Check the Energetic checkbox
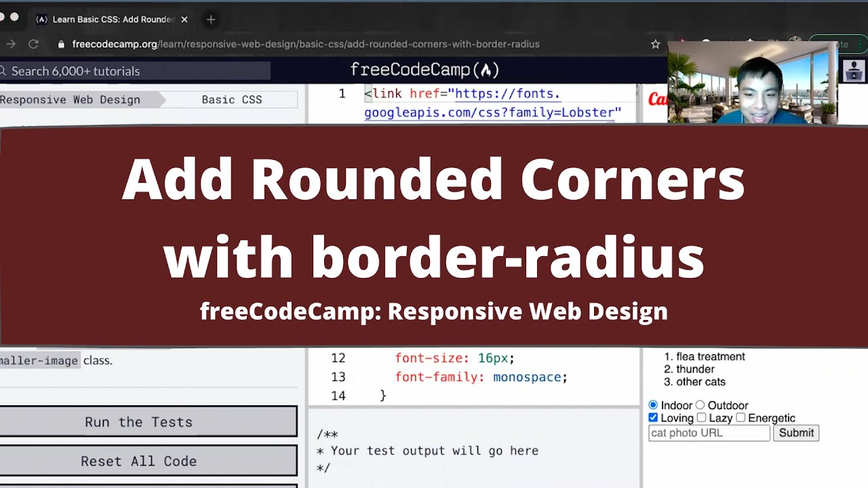This screenshot has width=868, height=488. pos(741,418)
